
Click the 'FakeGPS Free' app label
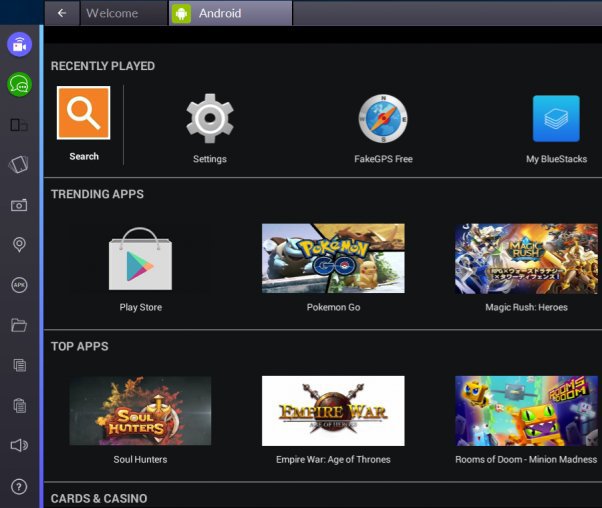383,159
